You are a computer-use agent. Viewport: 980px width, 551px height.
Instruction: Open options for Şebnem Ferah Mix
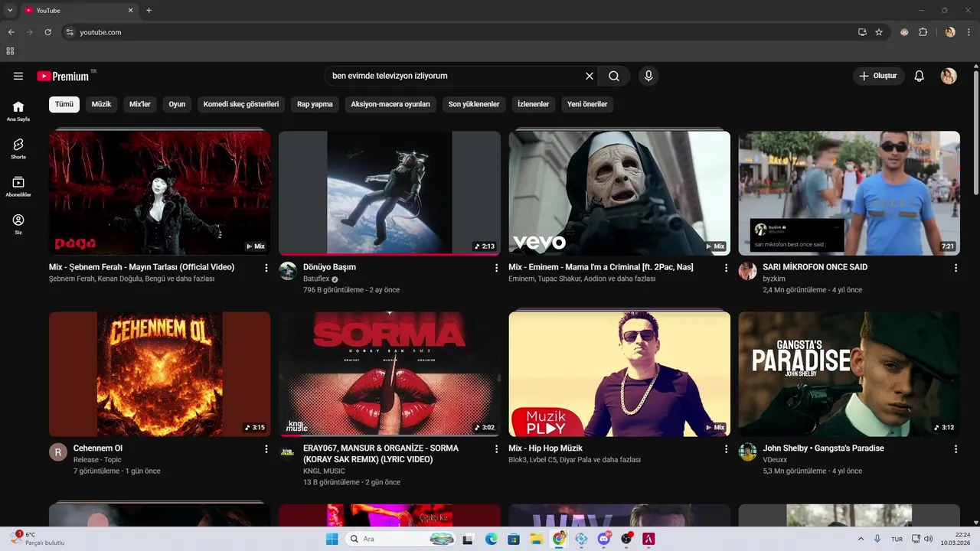(266, 268)
